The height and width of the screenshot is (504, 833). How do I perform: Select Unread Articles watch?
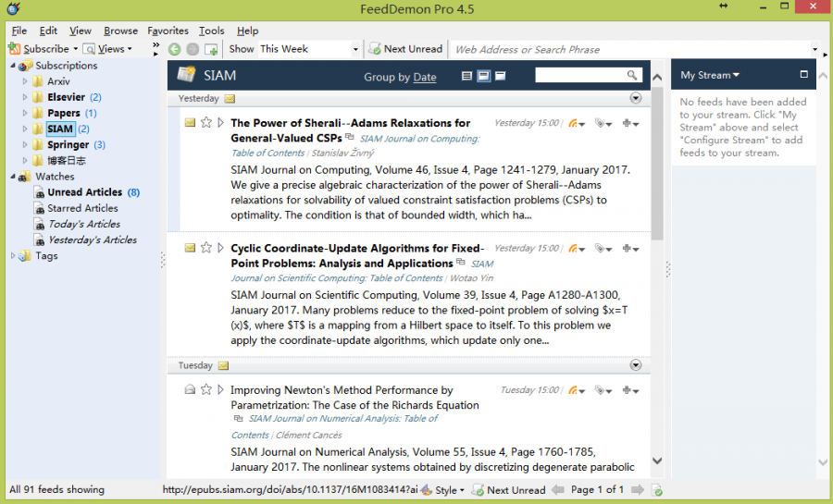87,192
